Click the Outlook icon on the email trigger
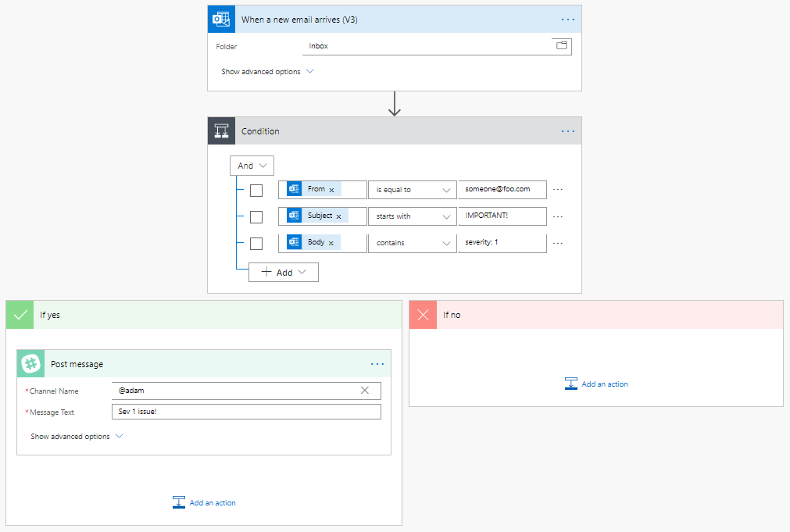790x532 pixels. [221, 20]
